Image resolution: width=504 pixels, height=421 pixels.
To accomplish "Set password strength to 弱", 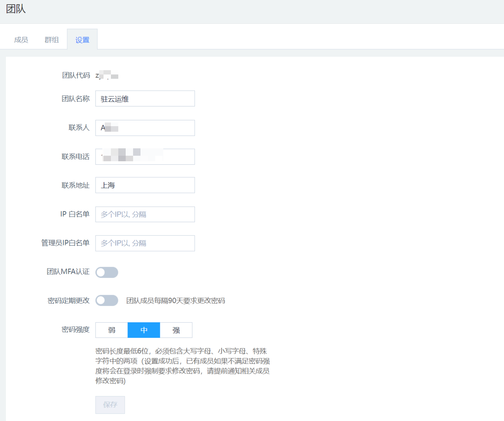I will click(112, 330).
